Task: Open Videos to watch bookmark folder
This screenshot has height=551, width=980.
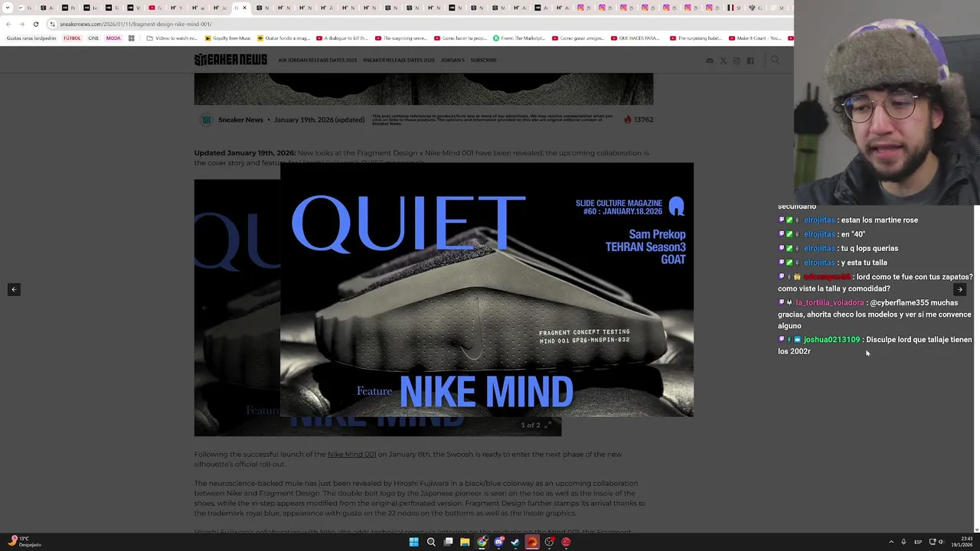Action: point(172,37)
